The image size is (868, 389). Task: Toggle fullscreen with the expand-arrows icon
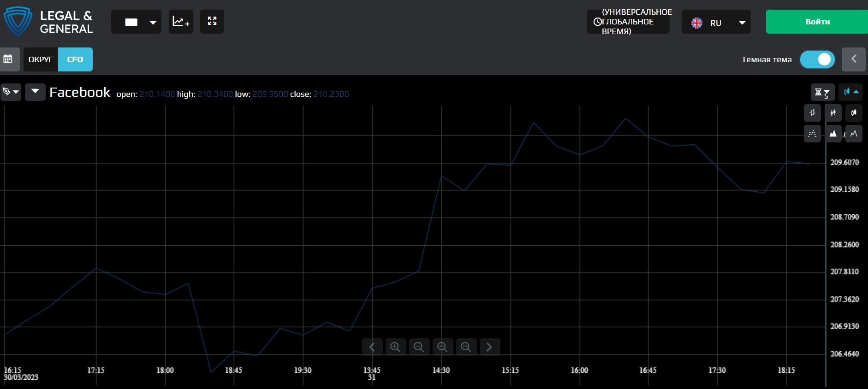tap(212, 22)
